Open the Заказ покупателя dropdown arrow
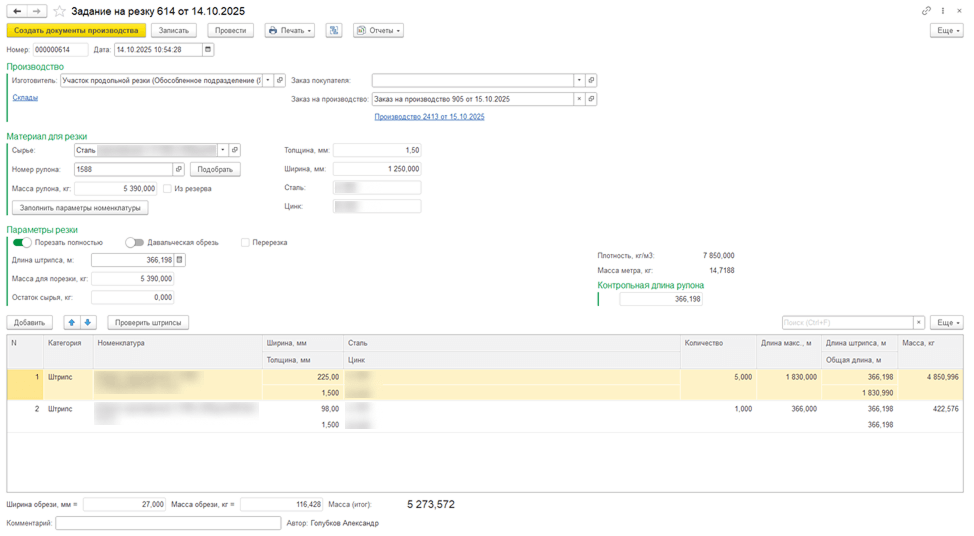 (579, 80)
